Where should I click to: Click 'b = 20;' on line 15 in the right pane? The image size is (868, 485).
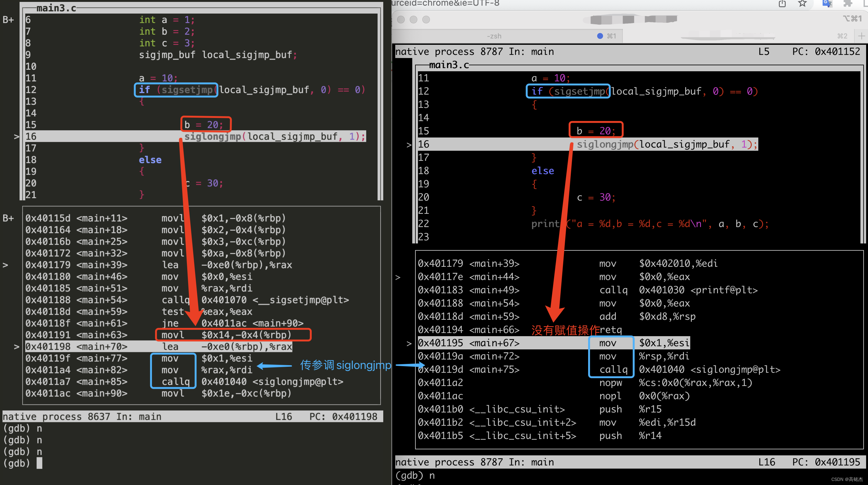click(x=596, y=131)
